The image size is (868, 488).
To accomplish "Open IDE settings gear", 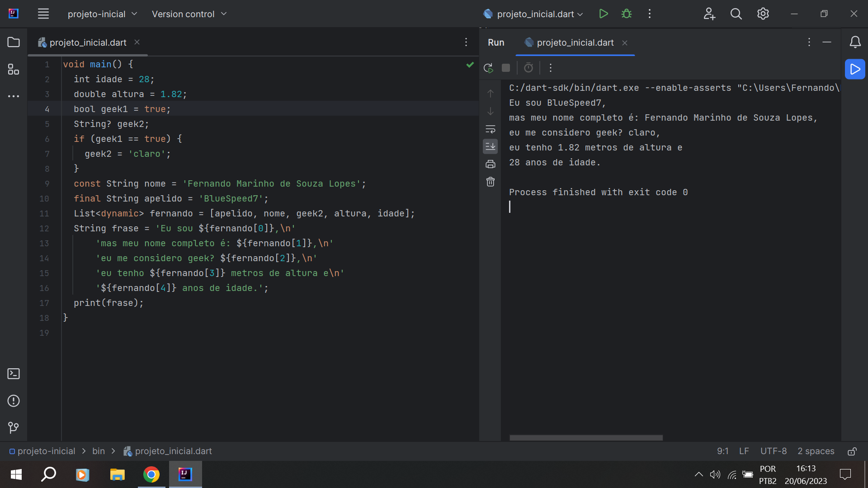I will coord(763,14).
